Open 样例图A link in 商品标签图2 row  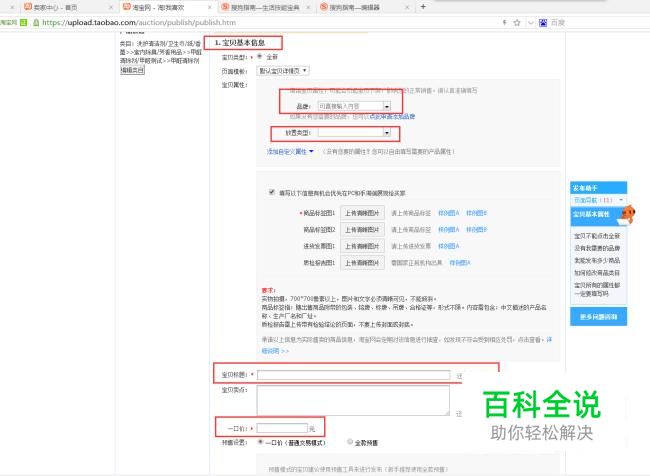point(449,230)
